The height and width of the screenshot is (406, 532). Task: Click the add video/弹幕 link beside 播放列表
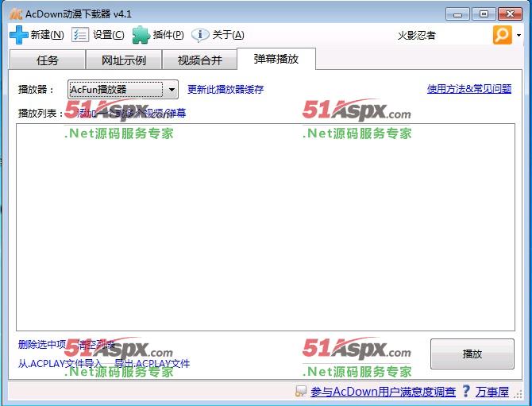click(x=132, y=113)
